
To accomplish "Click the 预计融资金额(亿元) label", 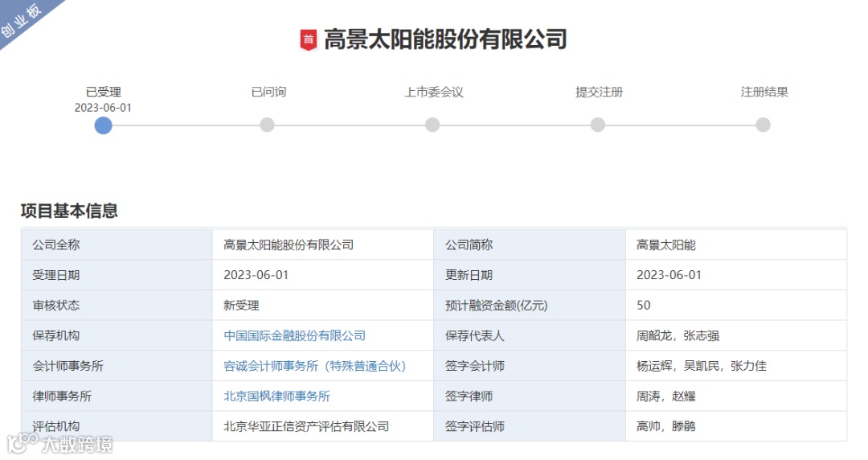I will click(x=496, y=306).
